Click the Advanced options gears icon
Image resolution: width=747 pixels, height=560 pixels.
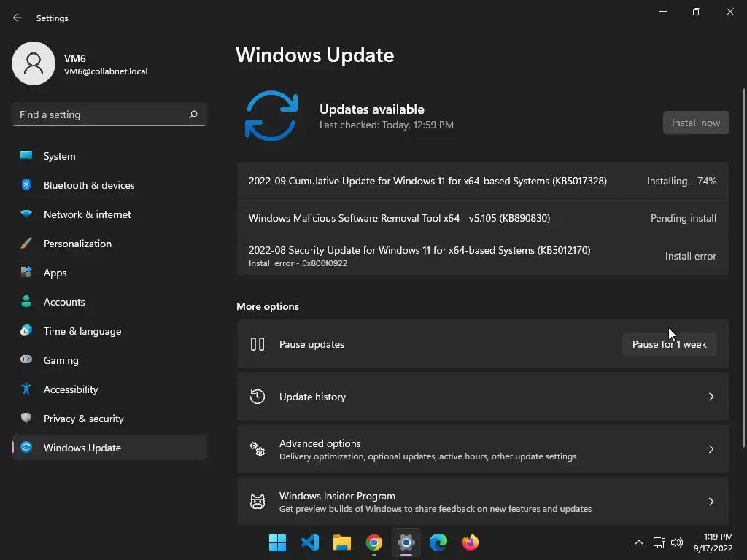tap(258, 448)
